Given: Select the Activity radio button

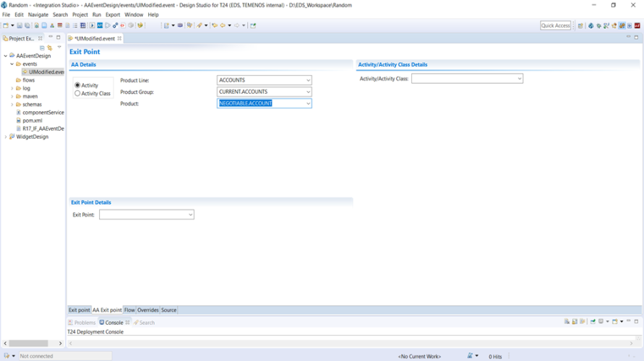Looking at the screenshot, I should pyautogui.click(x=78, y=85).
